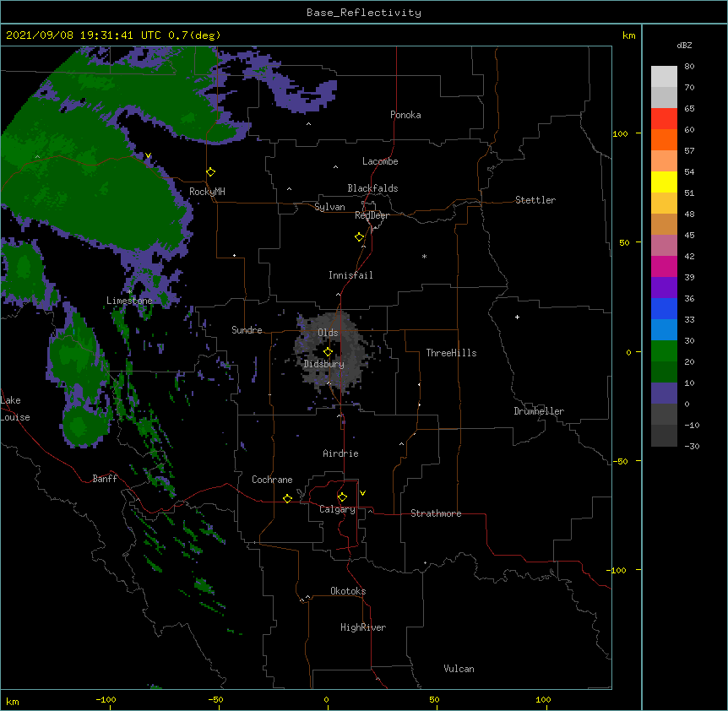
Task: Click the yellow diamond marker above Calgary
Action: coord(342,497)
